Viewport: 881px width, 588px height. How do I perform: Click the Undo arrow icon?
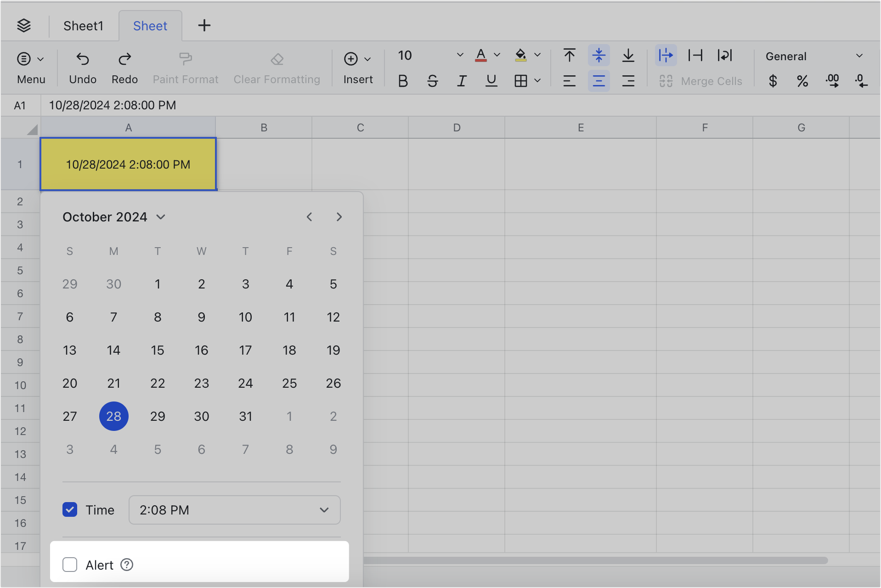click(83, 58)
